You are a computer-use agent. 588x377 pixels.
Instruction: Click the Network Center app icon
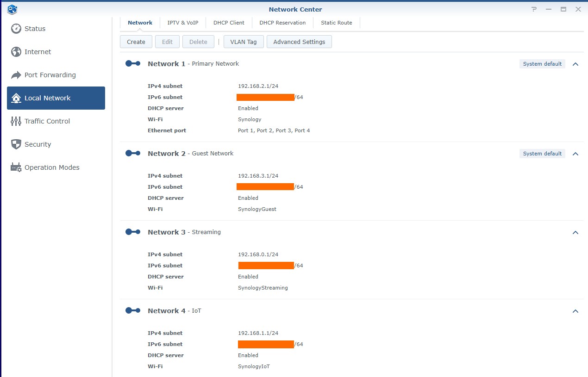tap(13, 9)
